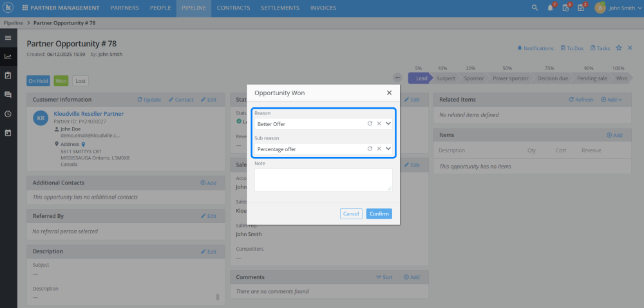Edit the Referred By section
This screenshot has width=644, height=308.
[x=209, y=216]
